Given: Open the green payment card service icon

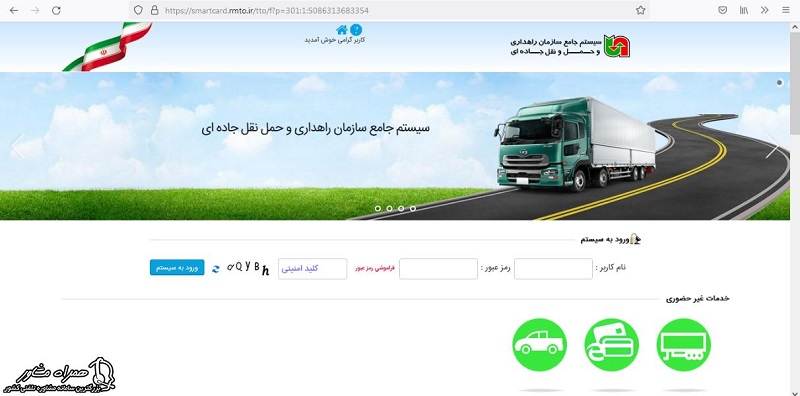Looking at the screenshot, I should [611, 345].
